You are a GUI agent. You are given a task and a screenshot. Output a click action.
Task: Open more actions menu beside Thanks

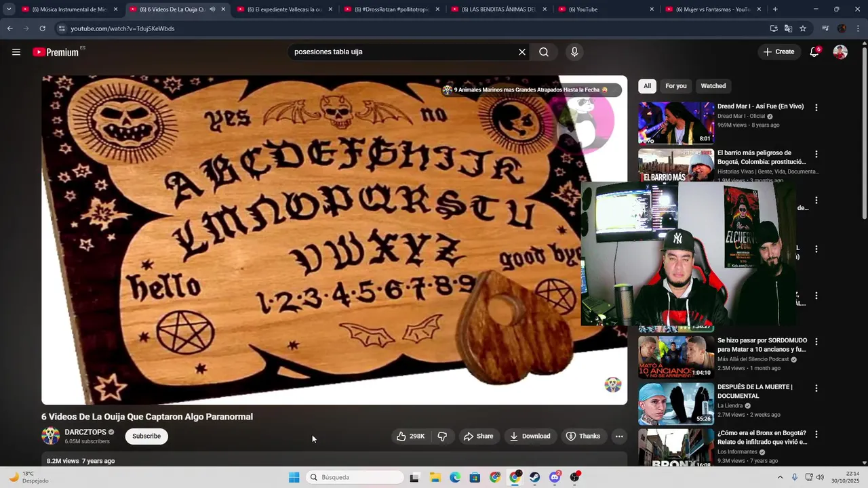619,436
